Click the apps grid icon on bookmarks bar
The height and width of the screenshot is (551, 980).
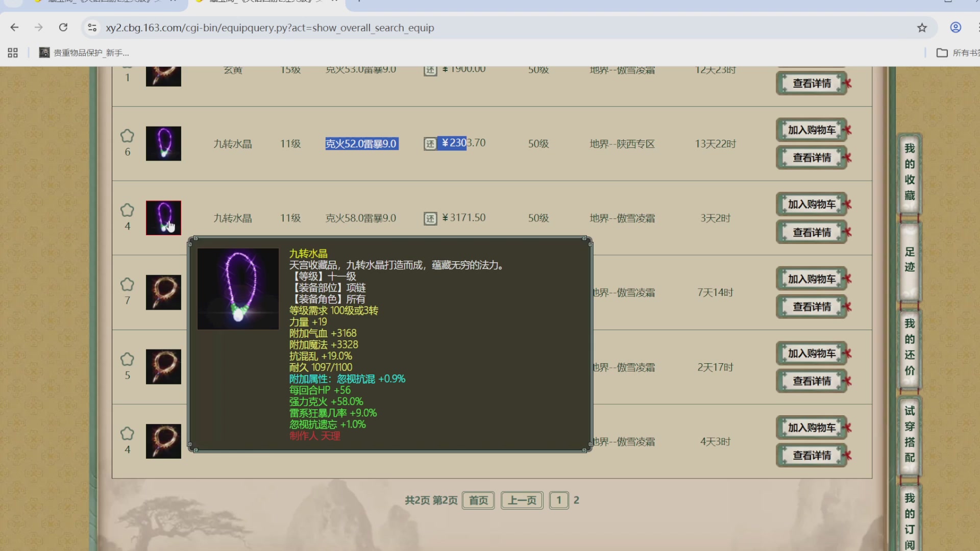click(x=12, y=53)
